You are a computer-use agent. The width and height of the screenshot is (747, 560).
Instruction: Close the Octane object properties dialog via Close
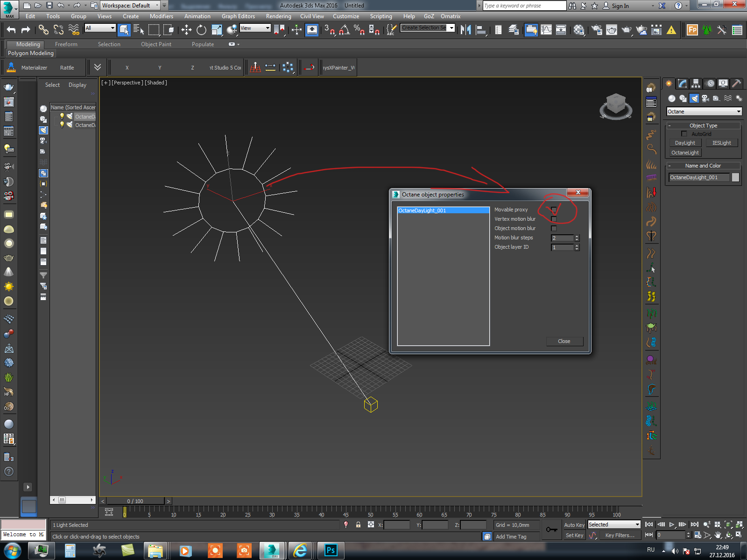tap(564, 341)
